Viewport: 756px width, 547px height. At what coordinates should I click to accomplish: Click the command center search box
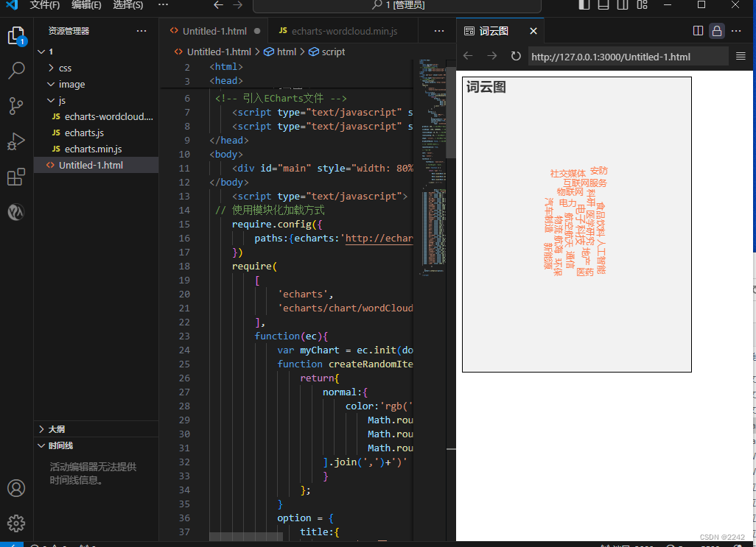click(x=397, y=5)
